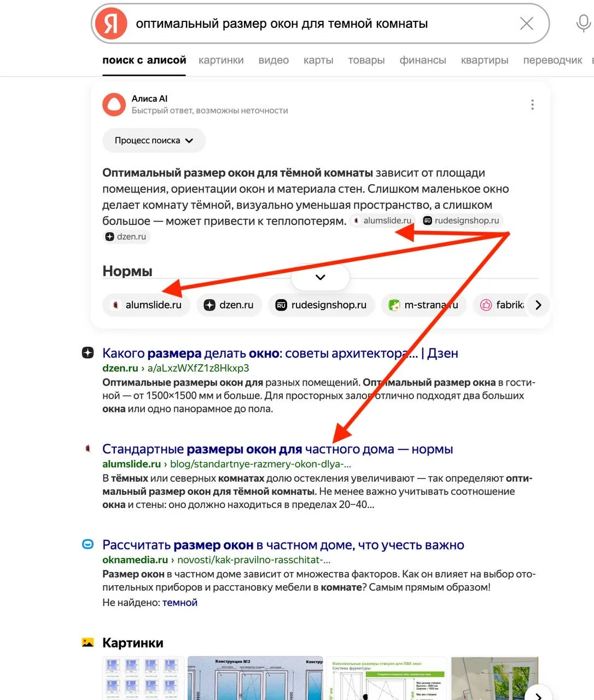Open the Alice AI three-dot menu
Viewport: 594px width, 700px height.
coord(532,104)
